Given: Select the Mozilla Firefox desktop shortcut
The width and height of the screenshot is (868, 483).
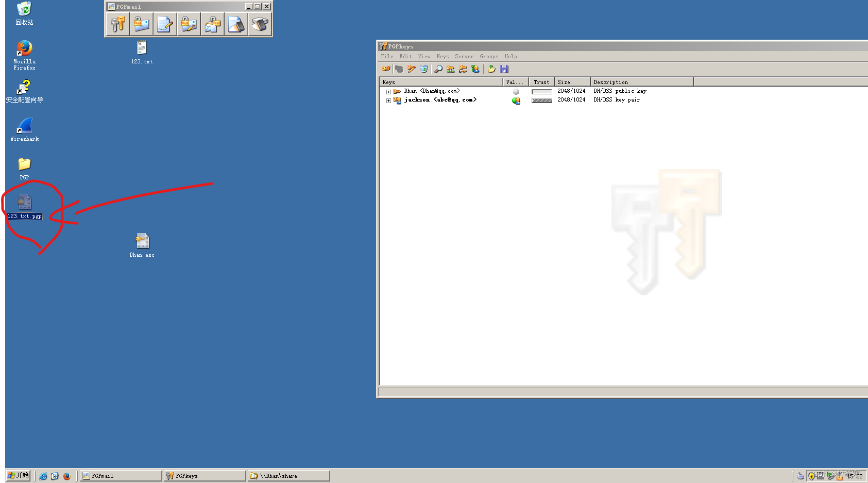Looking at the screenshot, I should (24, 55).
